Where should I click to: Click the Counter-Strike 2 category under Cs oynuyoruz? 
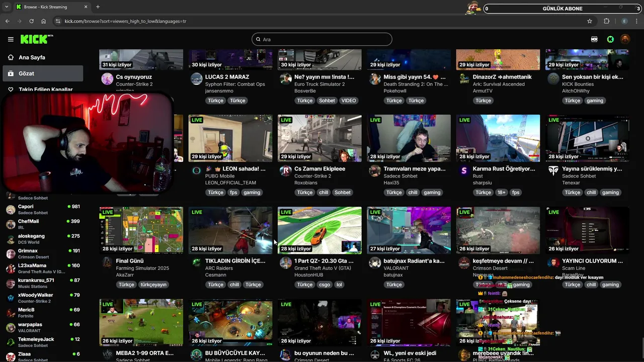tap(134, 84)
